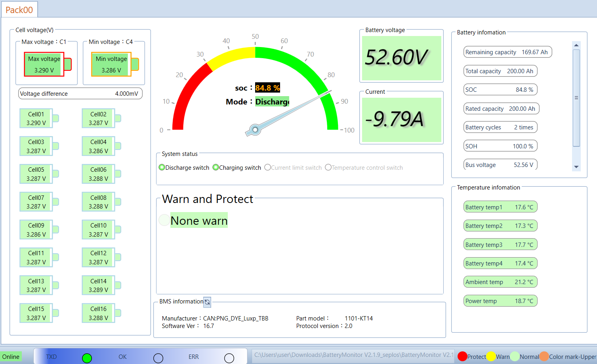Click the OK status indicator circle
The height and width of the screenshot is (364, 597).
tap(158, 358)
